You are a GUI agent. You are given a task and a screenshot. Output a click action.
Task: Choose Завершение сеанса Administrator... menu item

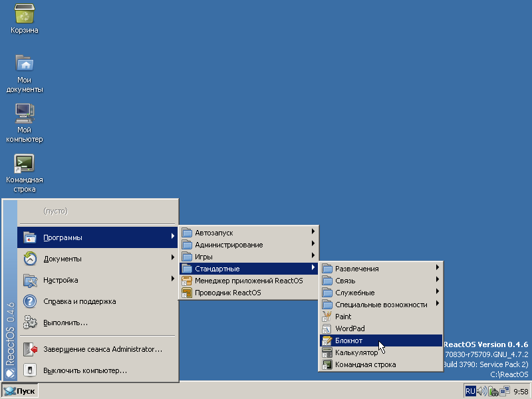(x=97, y=349)
